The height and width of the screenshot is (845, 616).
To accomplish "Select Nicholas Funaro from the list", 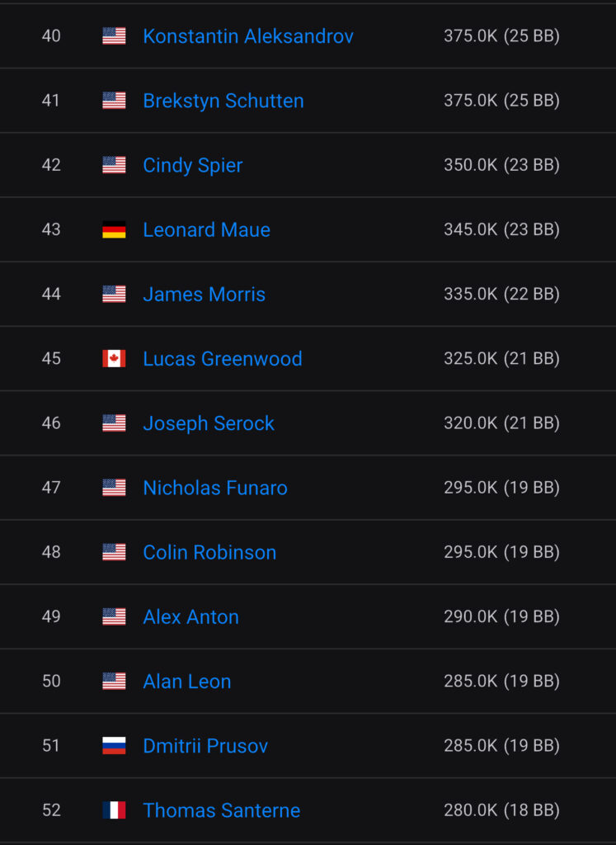I will 214,488.
